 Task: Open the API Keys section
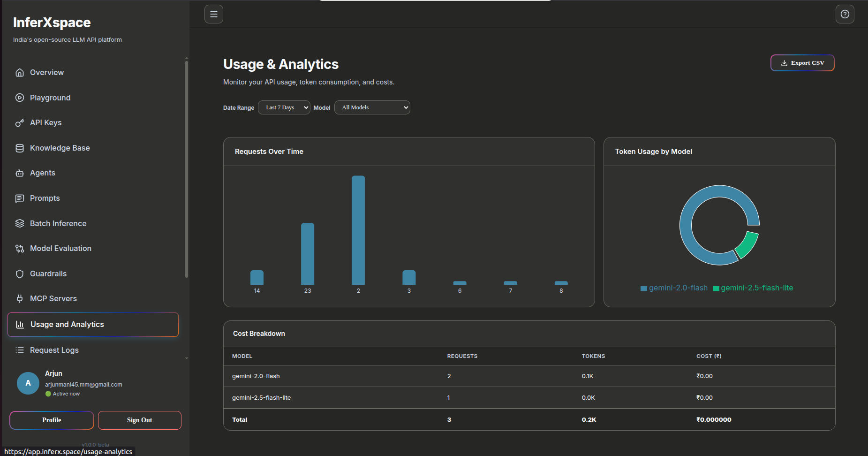point(46,122)
